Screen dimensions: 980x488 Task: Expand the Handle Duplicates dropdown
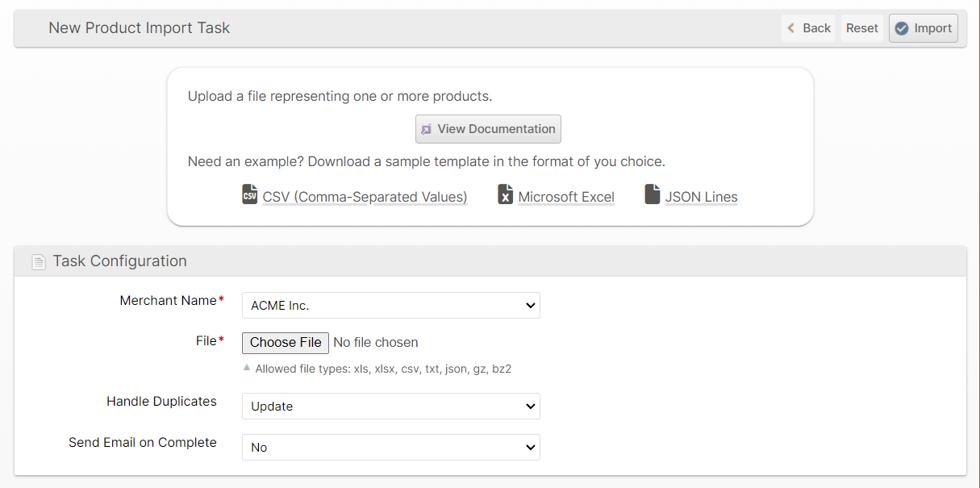point(390,407)
